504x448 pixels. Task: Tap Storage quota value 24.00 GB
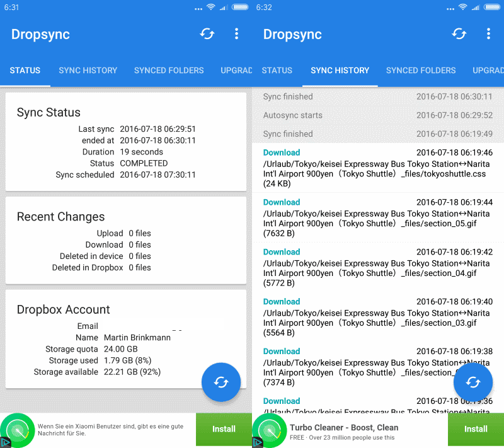(120, 349)
